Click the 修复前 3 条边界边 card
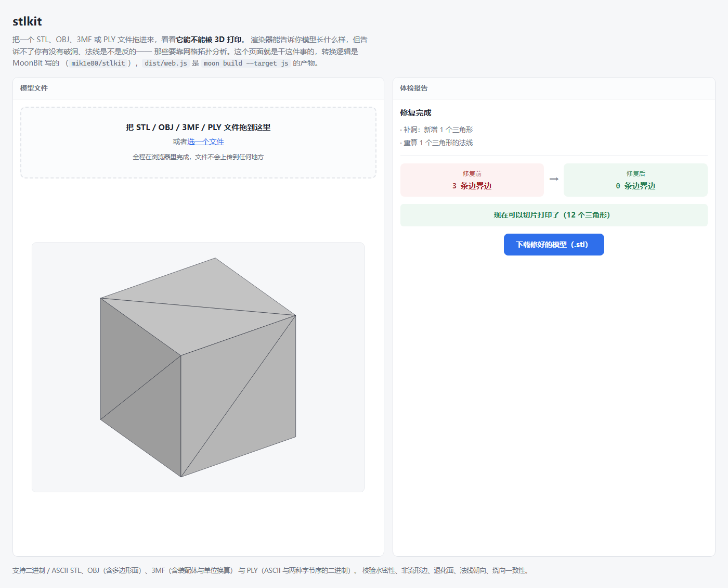The width and height of the screenshot is (728, 588). [x=472, y=180]
